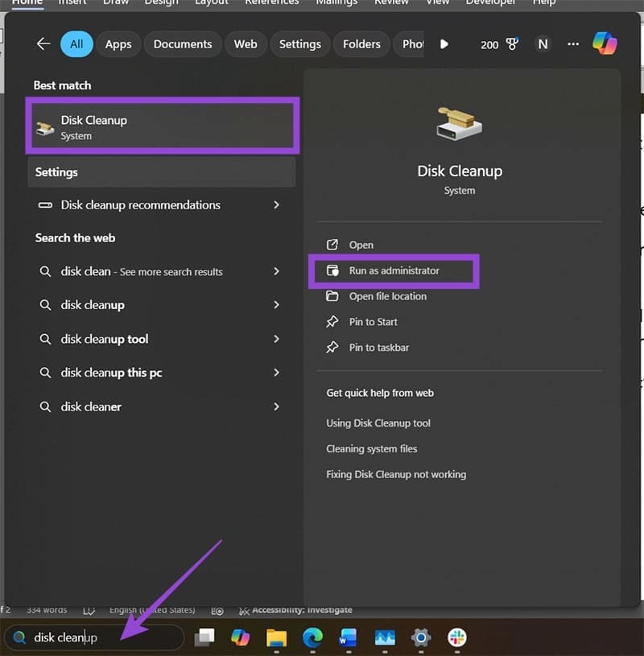Switch to the Documents search filter
The width and height of the screenshot is (644, 656).
click(x=182, y=44)
